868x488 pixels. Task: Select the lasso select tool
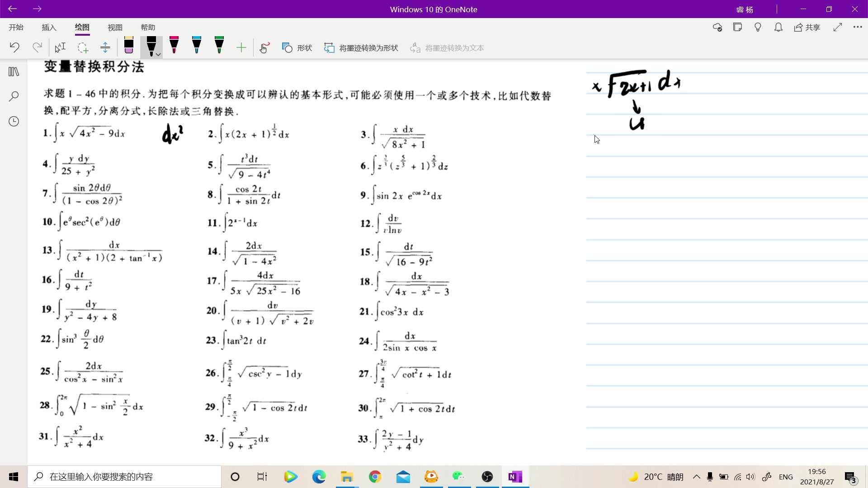82,48
